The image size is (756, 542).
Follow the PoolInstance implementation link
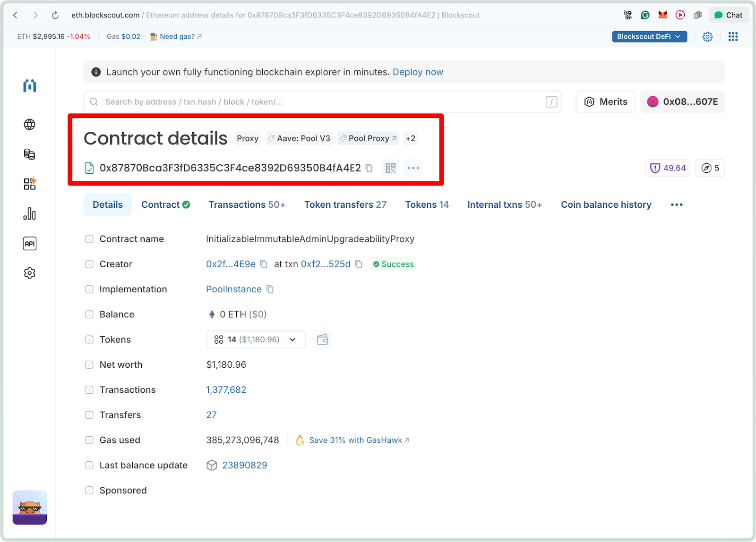234,289
